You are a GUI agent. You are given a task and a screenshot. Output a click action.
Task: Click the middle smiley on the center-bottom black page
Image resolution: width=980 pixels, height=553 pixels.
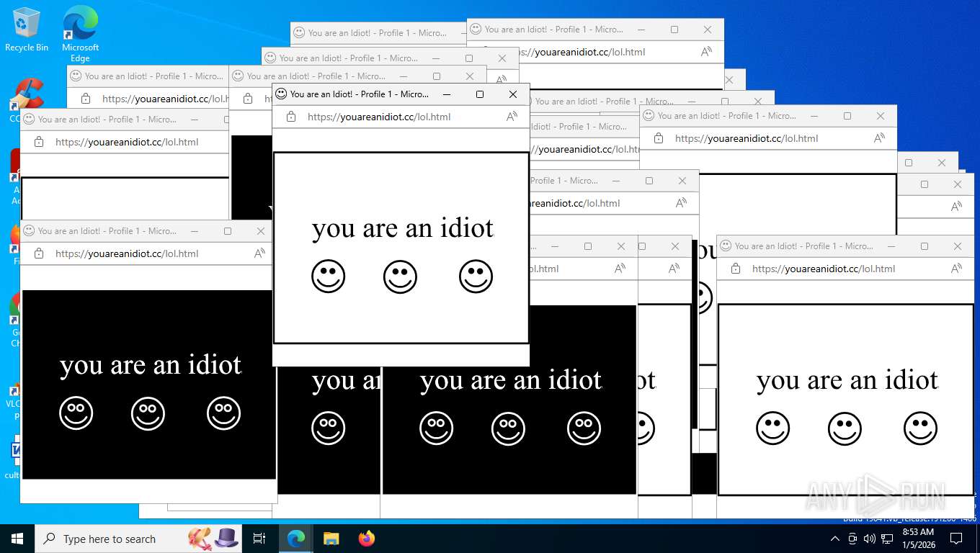[x=508, y=428]
